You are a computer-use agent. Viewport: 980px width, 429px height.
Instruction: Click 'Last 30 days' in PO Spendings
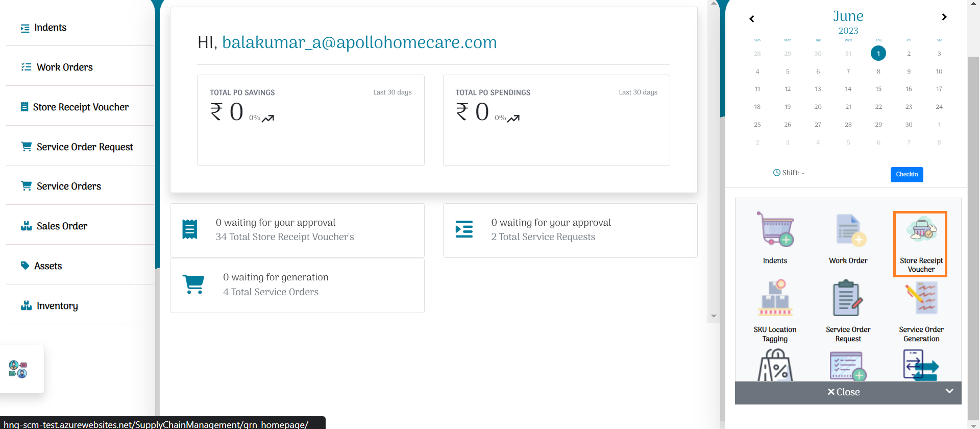(638, 92)
